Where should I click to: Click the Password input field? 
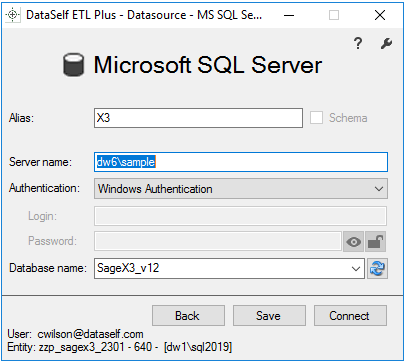[218, 241]
